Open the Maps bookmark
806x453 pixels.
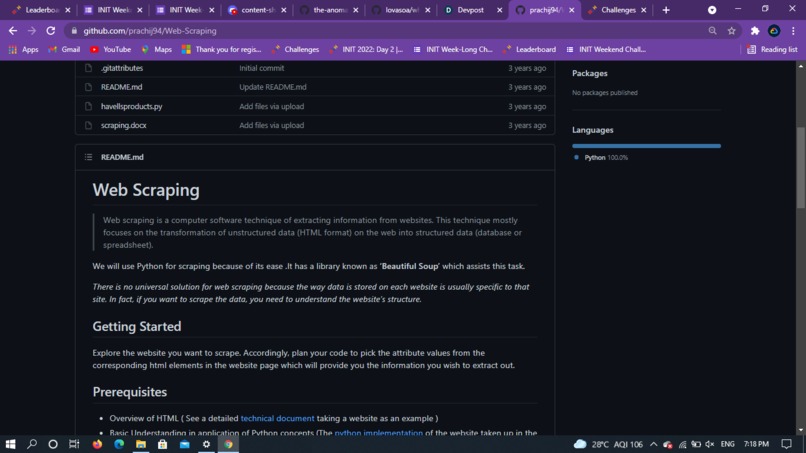click(156, 49)
